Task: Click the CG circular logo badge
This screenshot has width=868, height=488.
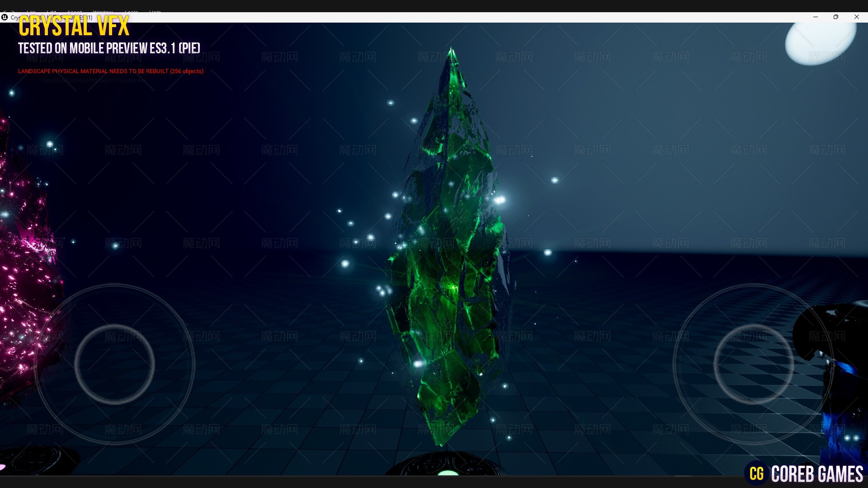Action: [756, 474]
